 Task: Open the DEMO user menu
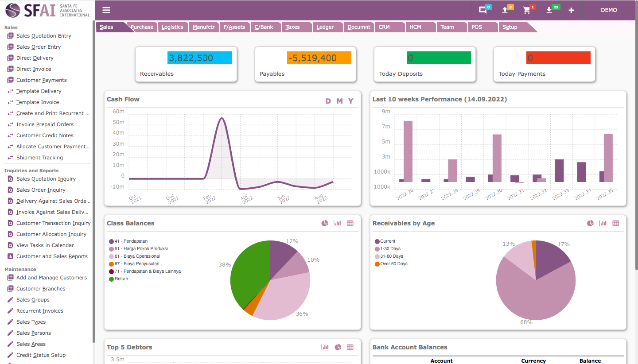(x=609, y=10)
